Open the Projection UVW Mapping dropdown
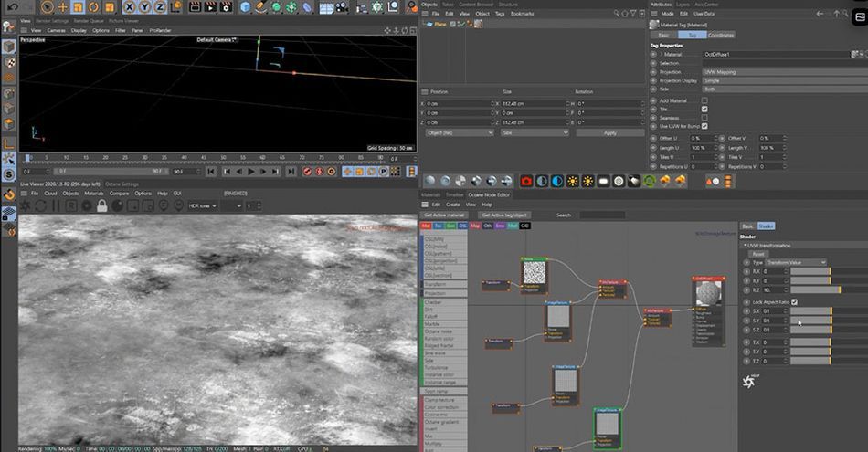 click(785, 72)
